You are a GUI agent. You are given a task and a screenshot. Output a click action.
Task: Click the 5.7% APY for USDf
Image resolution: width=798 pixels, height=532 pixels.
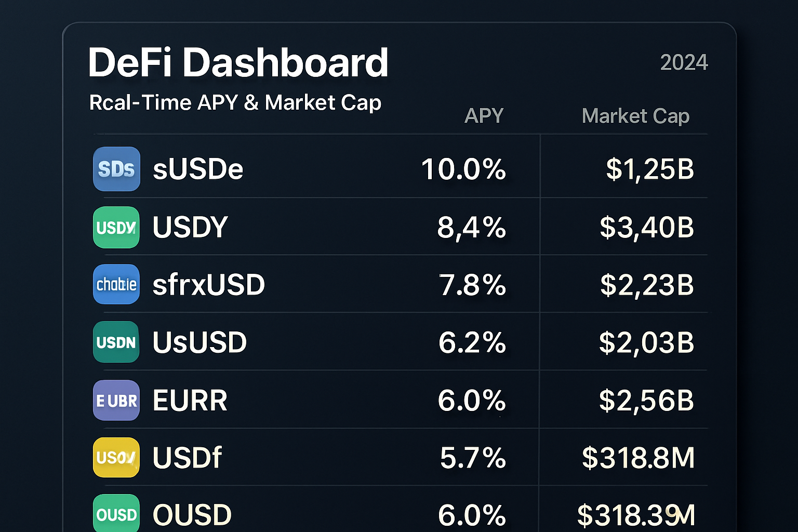[473, 458]
